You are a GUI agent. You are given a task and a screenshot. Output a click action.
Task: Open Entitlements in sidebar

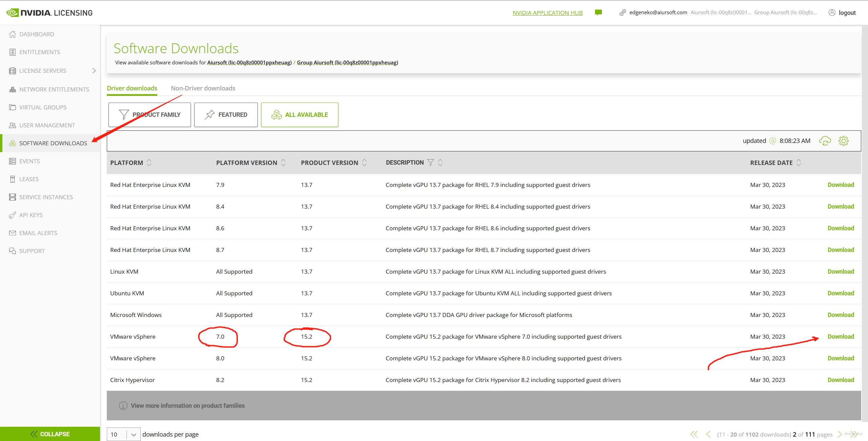pos(40,52)
